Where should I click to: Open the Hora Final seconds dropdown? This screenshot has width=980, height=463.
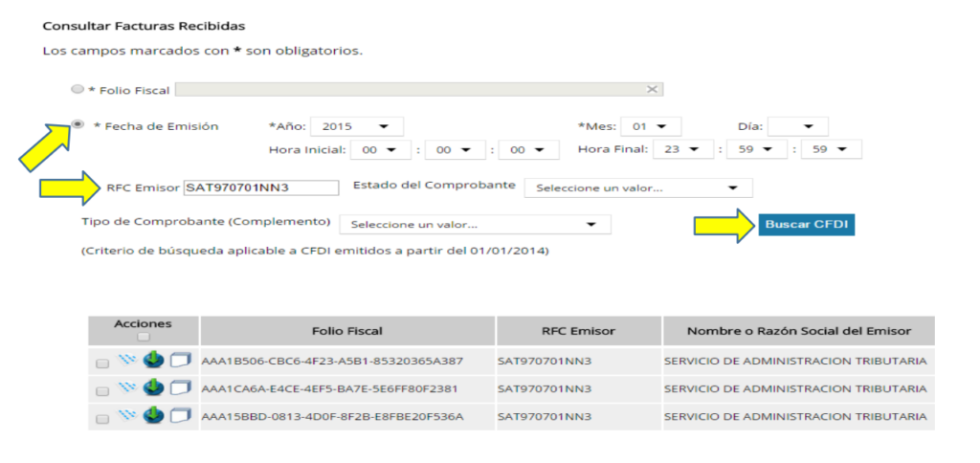(x=832, y=149)
